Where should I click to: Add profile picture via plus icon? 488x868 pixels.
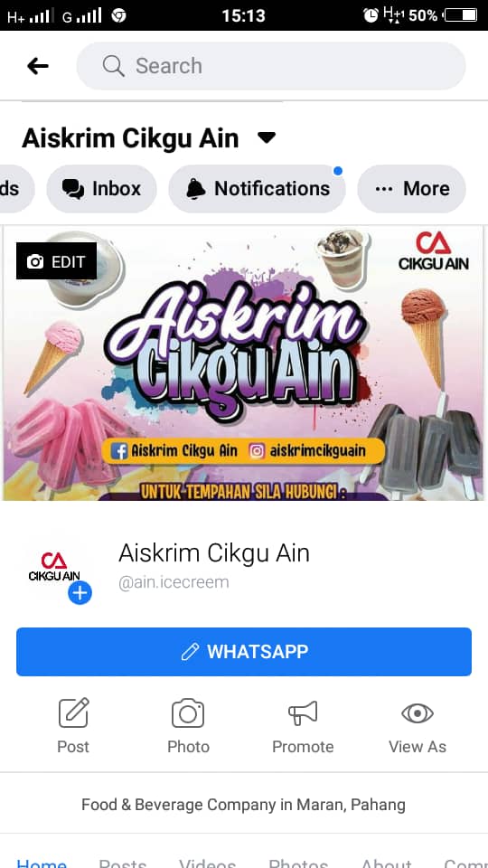(x=80, y=593)
